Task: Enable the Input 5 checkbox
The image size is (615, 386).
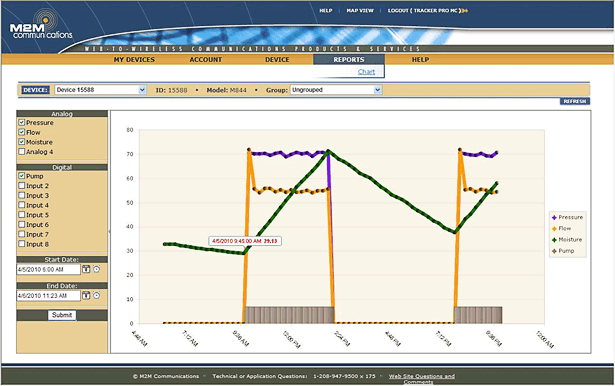Action: pos(22,215)
